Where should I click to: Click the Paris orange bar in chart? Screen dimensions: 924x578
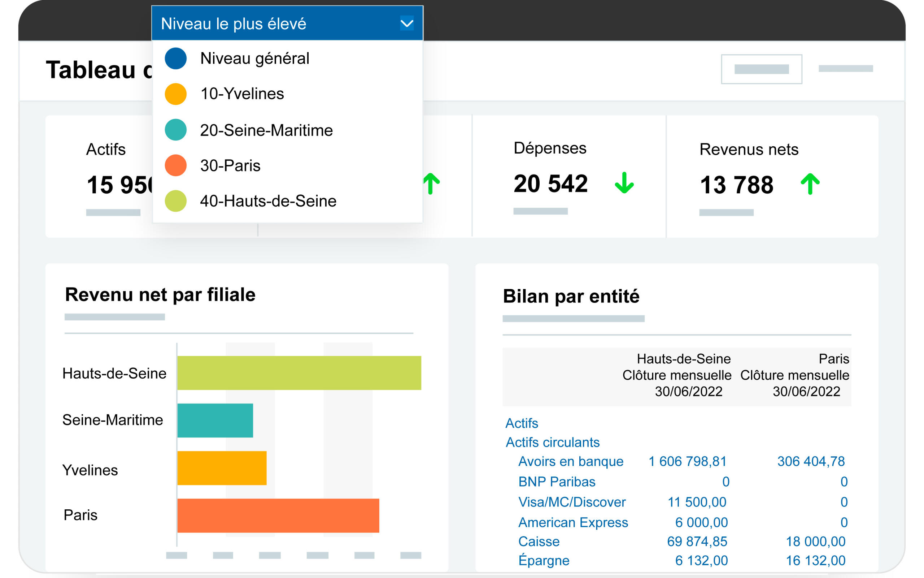pos(278,516)
